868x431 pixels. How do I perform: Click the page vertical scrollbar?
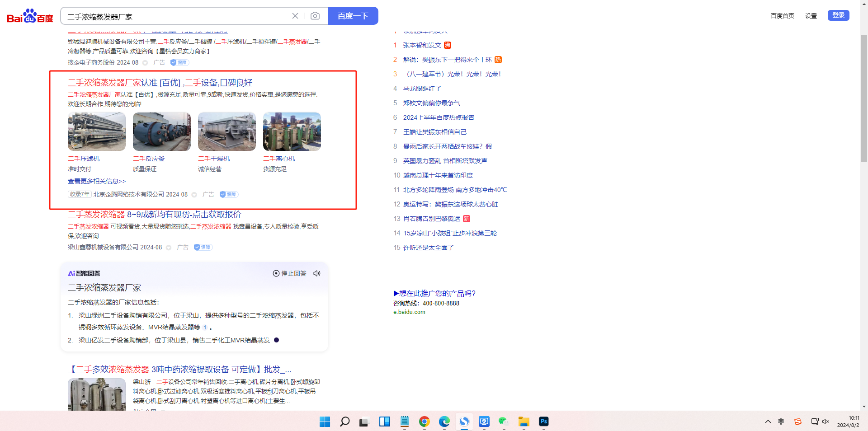(864, 99)
